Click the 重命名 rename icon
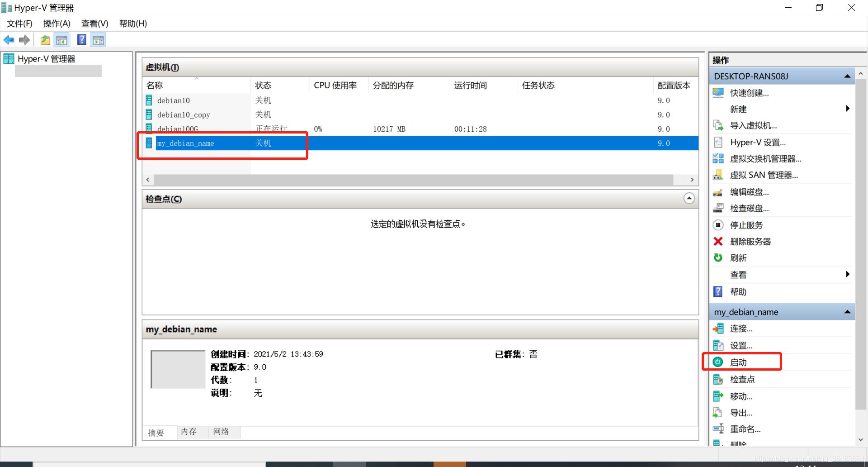 pyautogui.click(x=718, y=429)
